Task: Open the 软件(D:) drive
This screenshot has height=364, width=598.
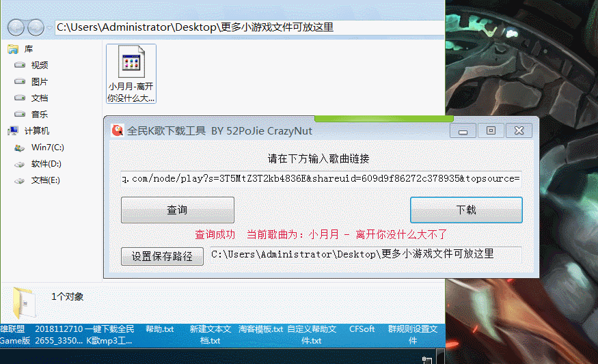Action: coord(46,164)
